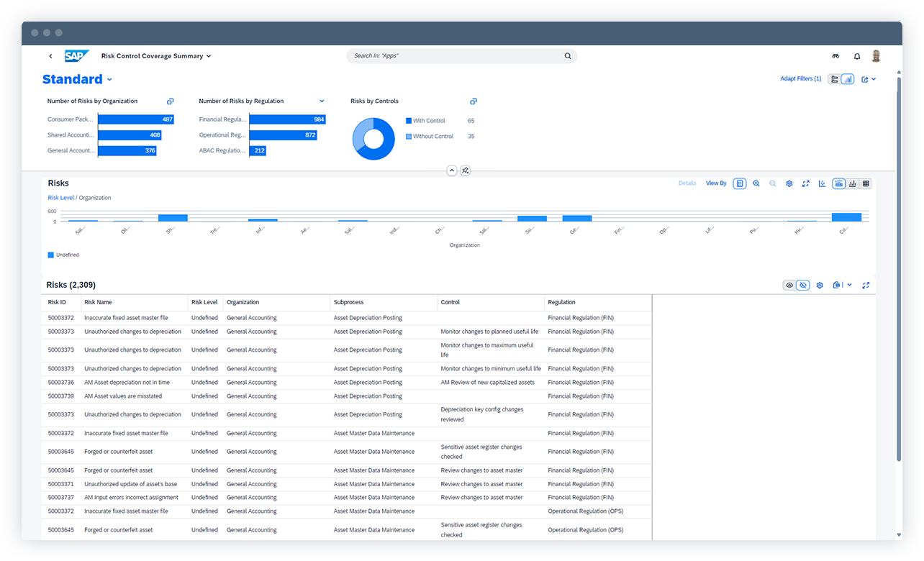Viewport: 924px width, 561px height.
Task: Click the back arrow next to the SAP logo
Action: tap(50, 55)
